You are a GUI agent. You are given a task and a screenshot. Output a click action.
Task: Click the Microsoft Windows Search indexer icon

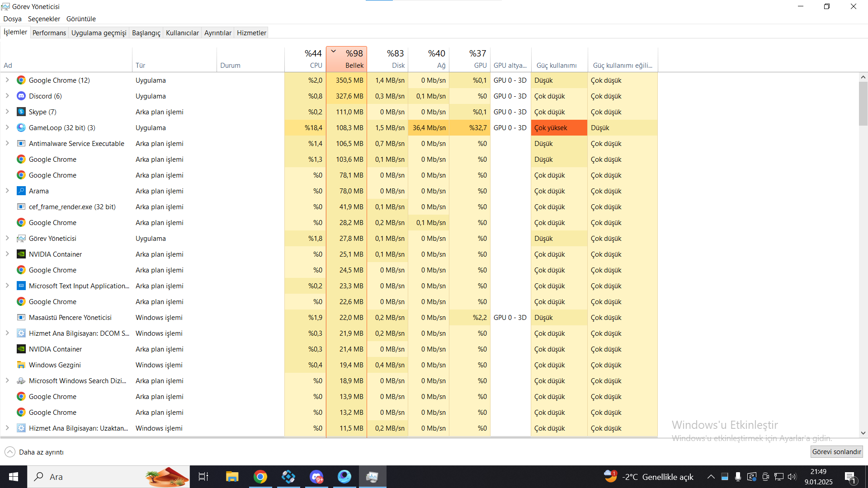coord(21,380)
